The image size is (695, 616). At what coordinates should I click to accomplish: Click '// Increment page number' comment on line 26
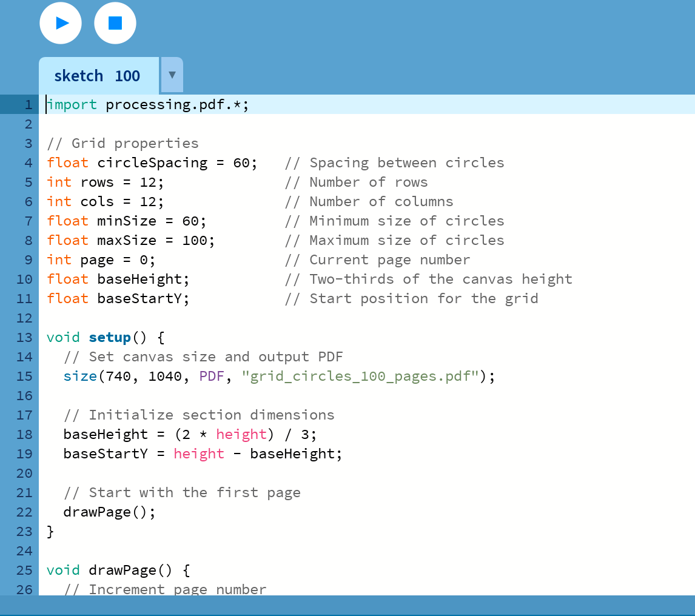[x=166, y=589]
